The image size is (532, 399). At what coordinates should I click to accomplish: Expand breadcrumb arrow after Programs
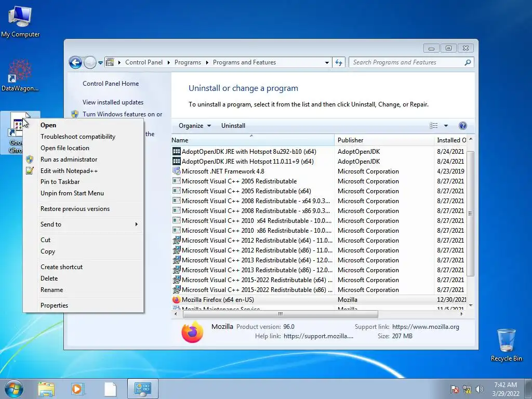207,62
